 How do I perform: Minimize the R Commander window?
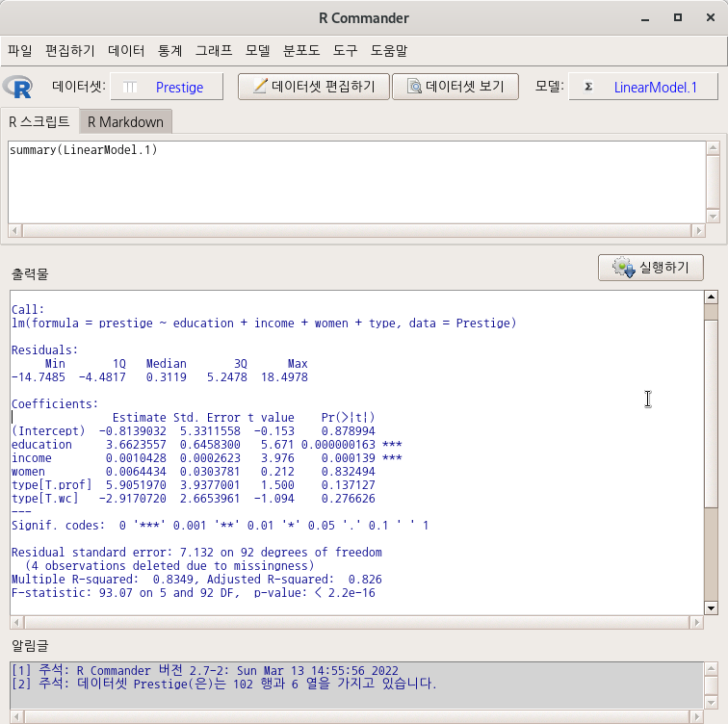[x=645, y=18]
